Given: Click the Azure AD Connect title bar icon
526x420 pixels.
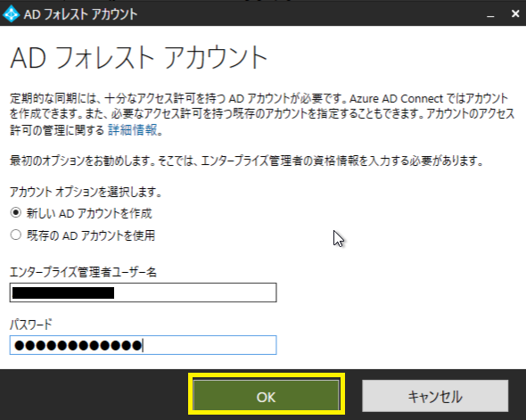Looking at the screenshot, I should tap(12, 13).
